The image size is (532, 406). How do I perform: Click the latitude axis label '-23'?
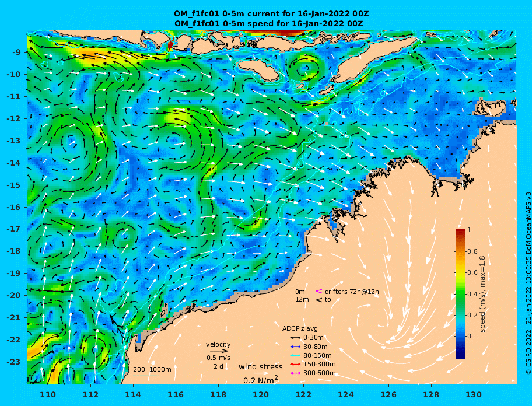(x=14, y=362)
